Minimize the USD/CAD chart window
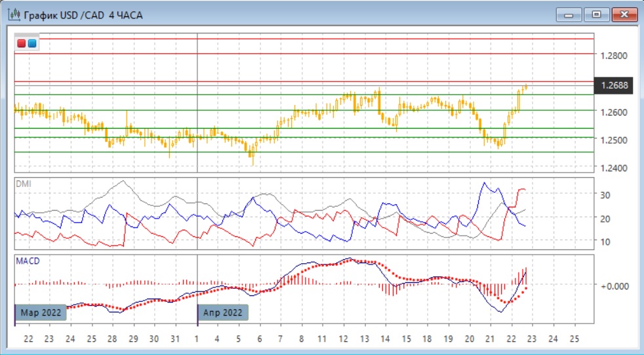Image resolution: width=644 pixels, height=355 pixels. 569,14
